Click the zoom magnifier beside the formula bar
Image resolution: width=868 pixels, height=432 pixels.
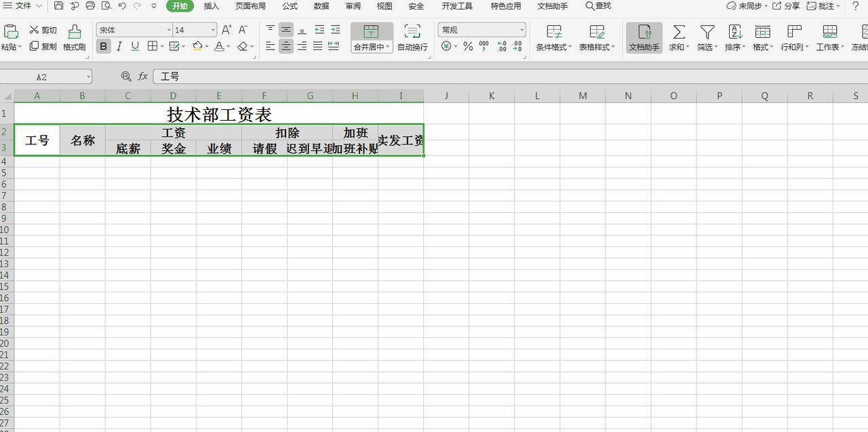click(125, 77)
